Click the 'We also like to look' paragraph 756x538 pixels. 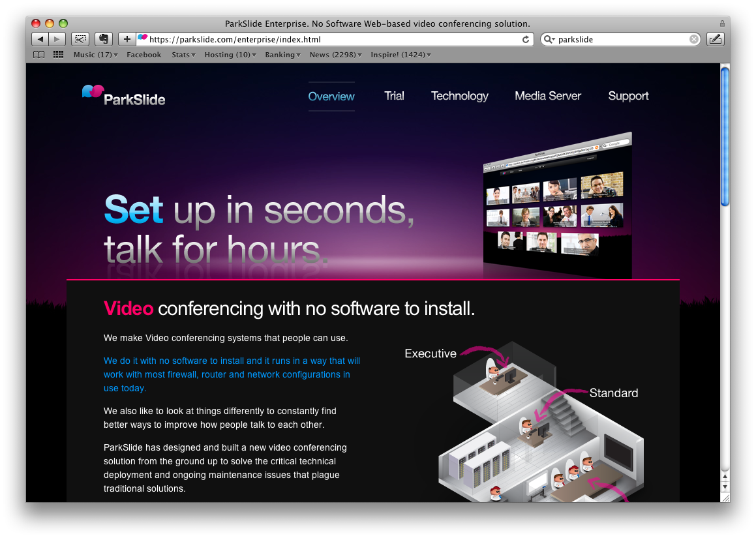coord(220,418)
